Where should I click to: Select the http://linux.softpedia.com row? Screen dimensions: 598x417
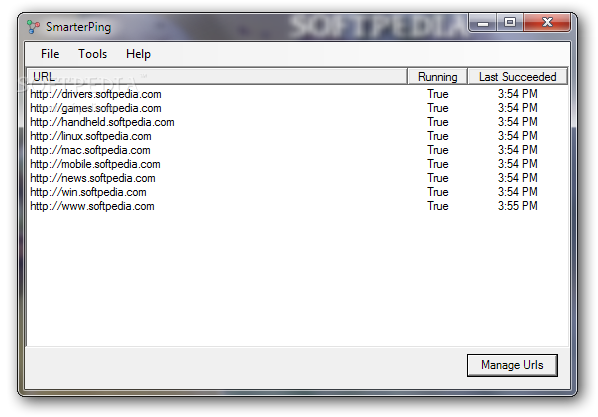tap(297, 136)
